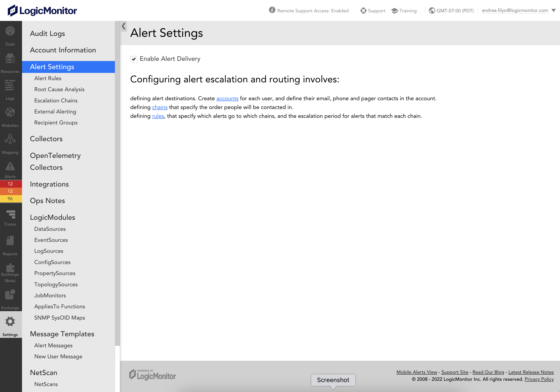Image resolution: width=560 pixels, height=392 pixels.
Task: Open Root Cause Analysis submenu item
Action: [x=59, y=89]
